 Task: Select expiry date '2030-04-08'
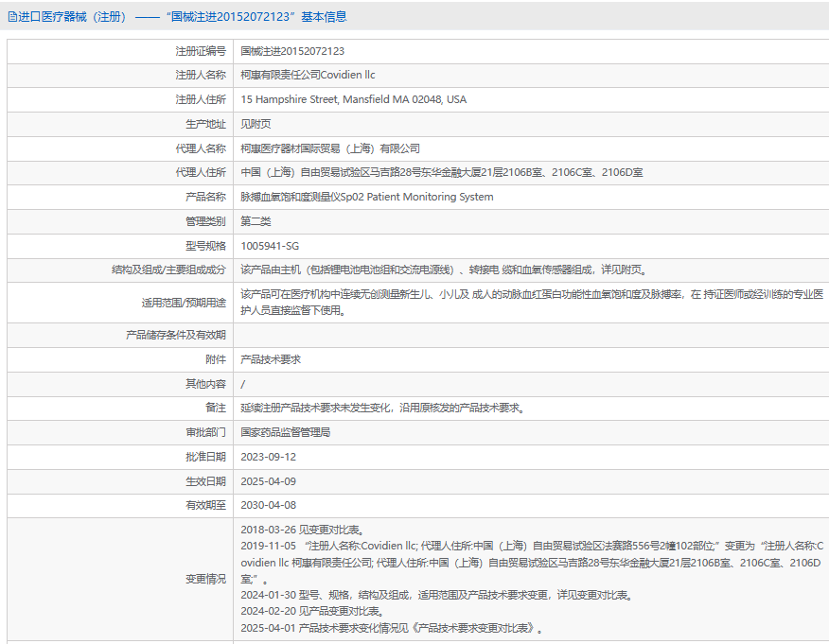tap(269, 505)
